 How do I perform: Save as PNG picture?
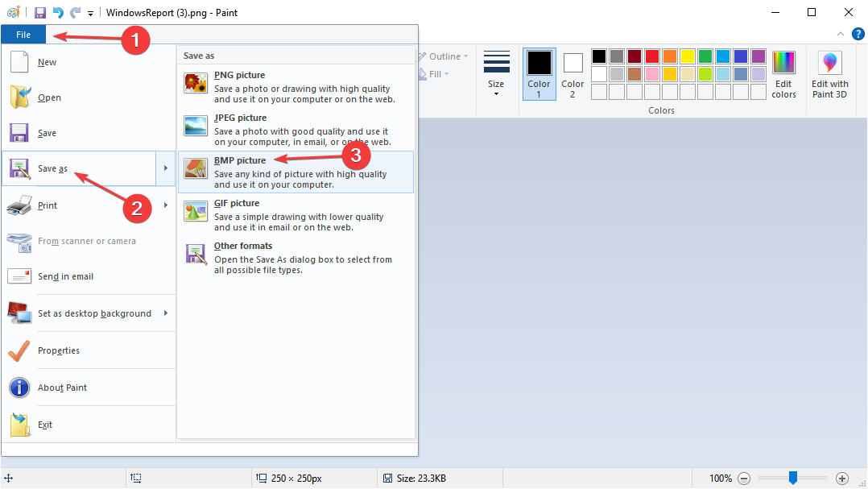point(296,87)
